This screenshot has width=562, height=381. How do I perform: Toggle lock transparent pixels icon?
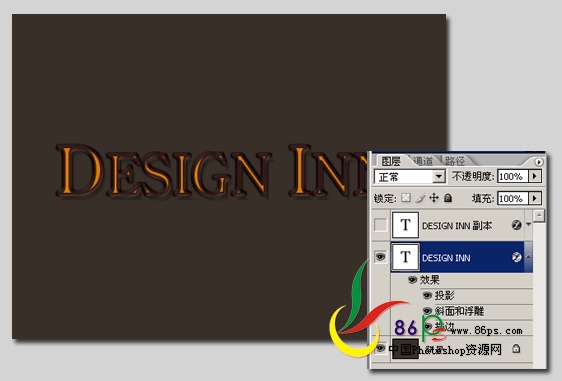coord(406,198)
